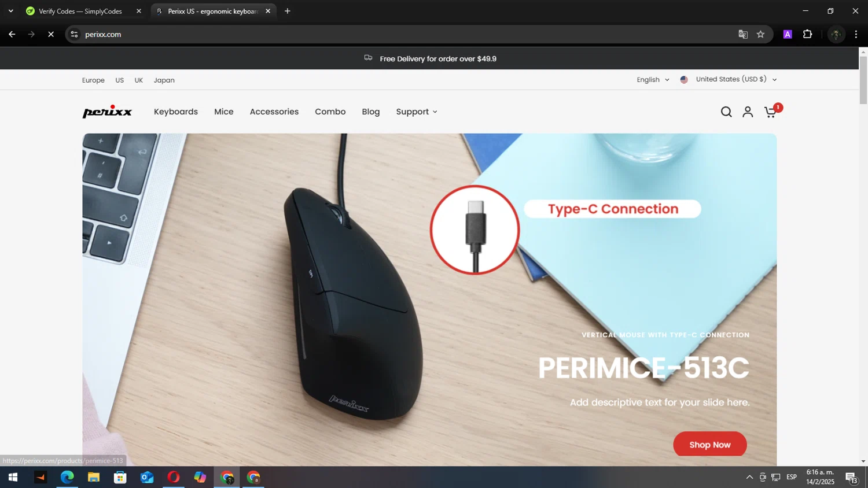This screenshot has height=488, width=868.
Task: Open the Accessories menu
Action: click(274, 112)
